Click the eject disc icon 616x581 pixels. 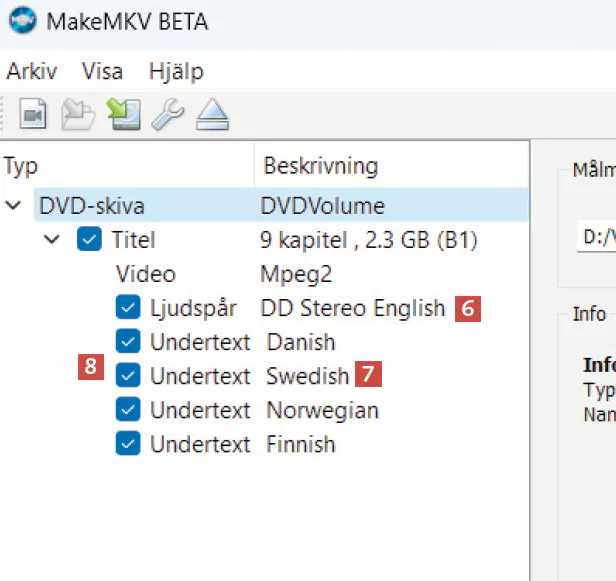click(x=212, y=116)
